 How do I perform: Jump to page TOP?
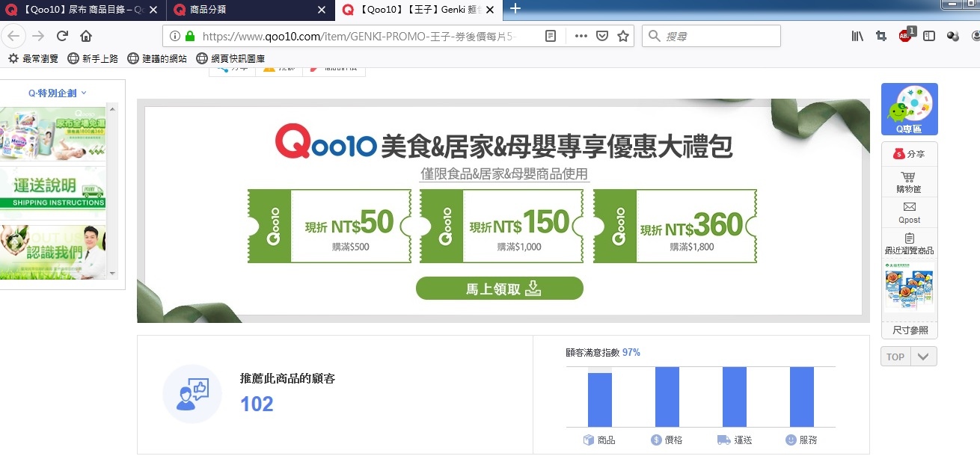[x=895, y=357]
